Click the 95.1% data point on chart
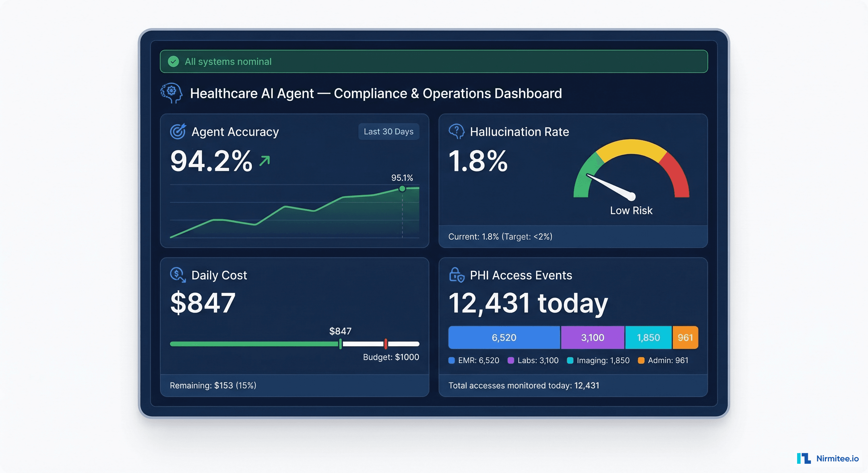The image size is (868, 473). click(402, 188)
